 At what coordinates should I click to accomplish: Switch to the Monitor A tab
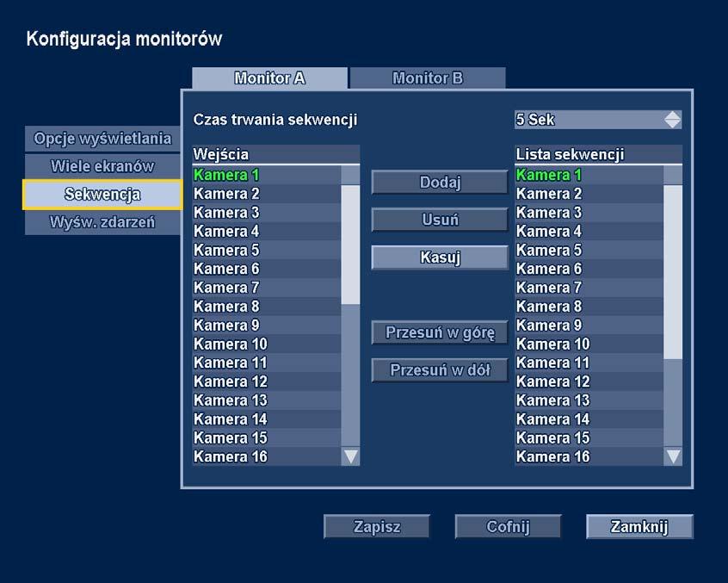coord(269,78)
